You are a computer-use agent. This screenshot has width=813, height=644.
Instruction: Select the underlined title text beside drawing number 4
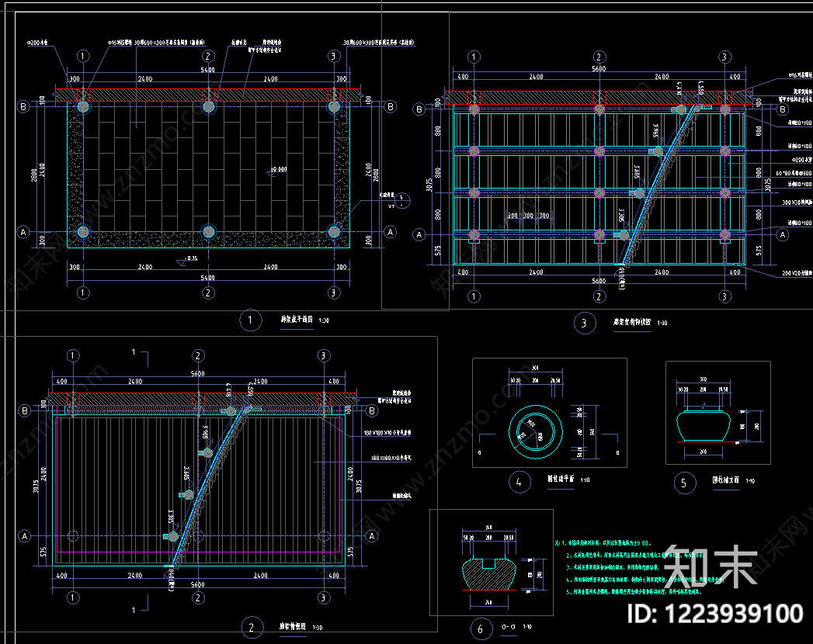click(561, 479)
